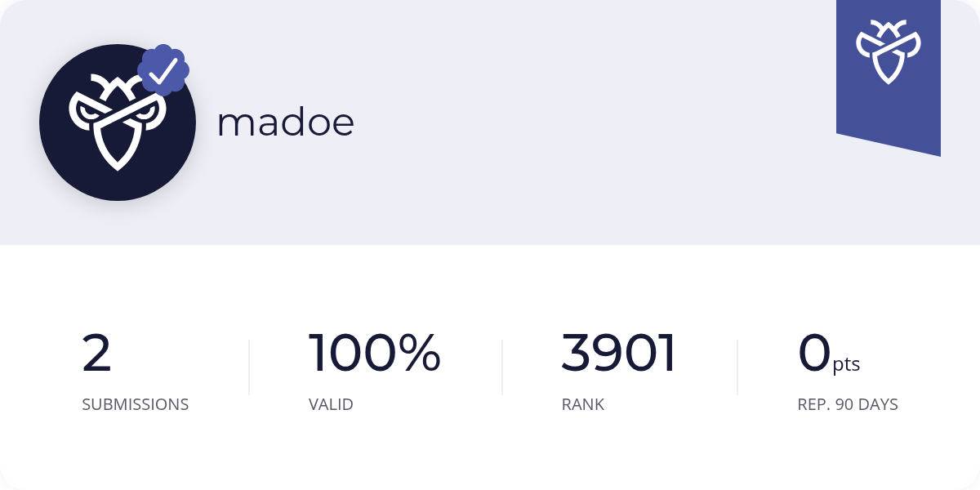Open the round dark owl avatar

pos(118,122)
